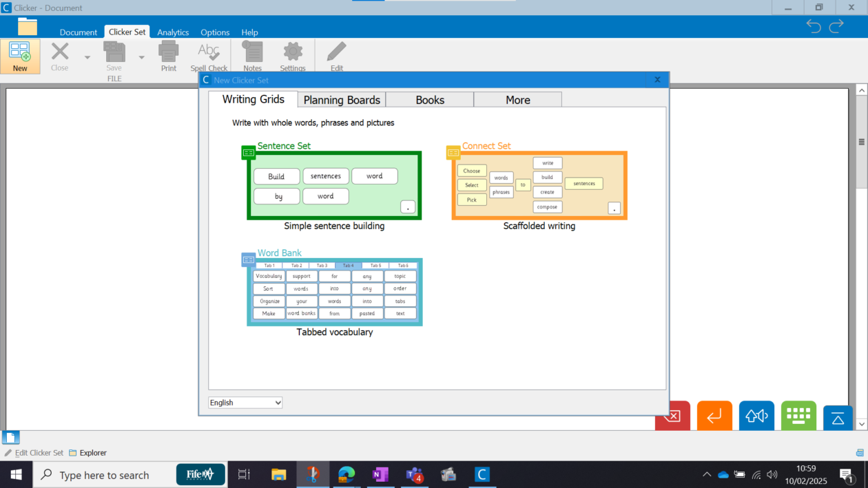Open the Options ribbon tab

coord(215,32)
